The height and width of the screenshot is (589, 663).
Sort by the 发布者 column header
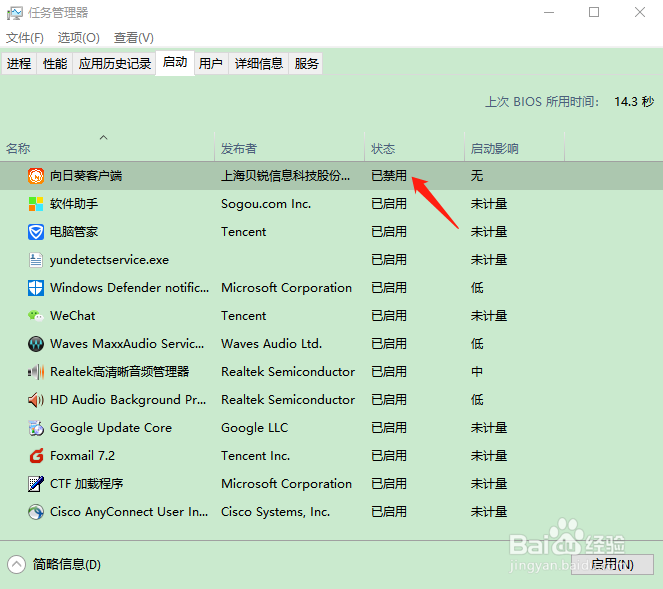(x=289, y=146)
